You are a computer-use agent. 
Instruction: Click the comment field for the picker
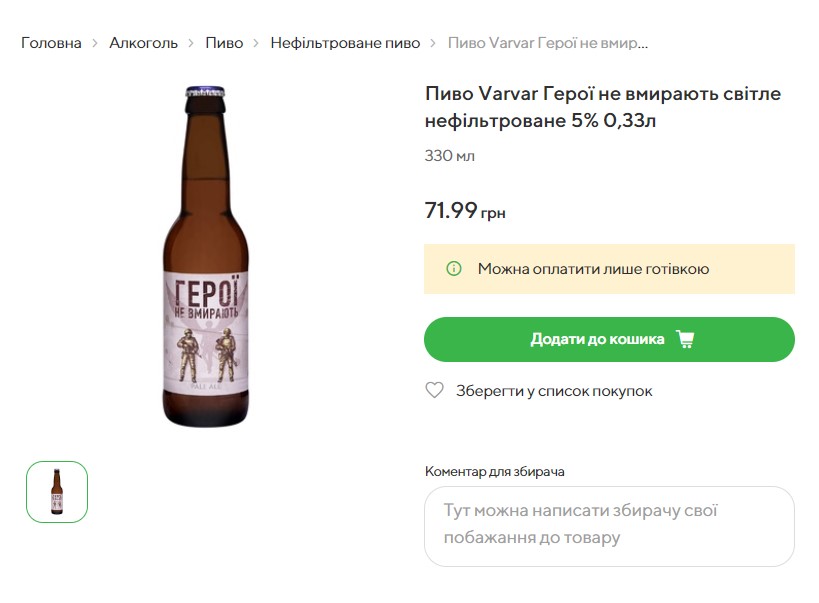(609, 527)
